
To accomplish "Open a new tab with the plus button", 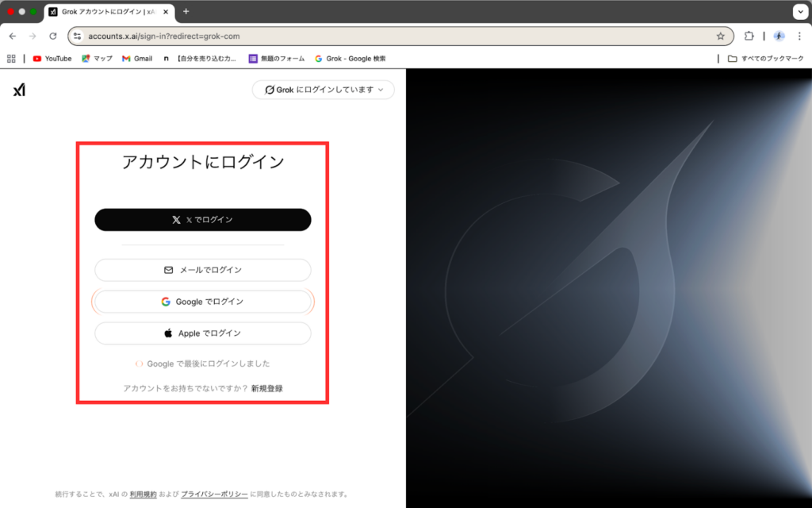I will click(x=186, y=12).
